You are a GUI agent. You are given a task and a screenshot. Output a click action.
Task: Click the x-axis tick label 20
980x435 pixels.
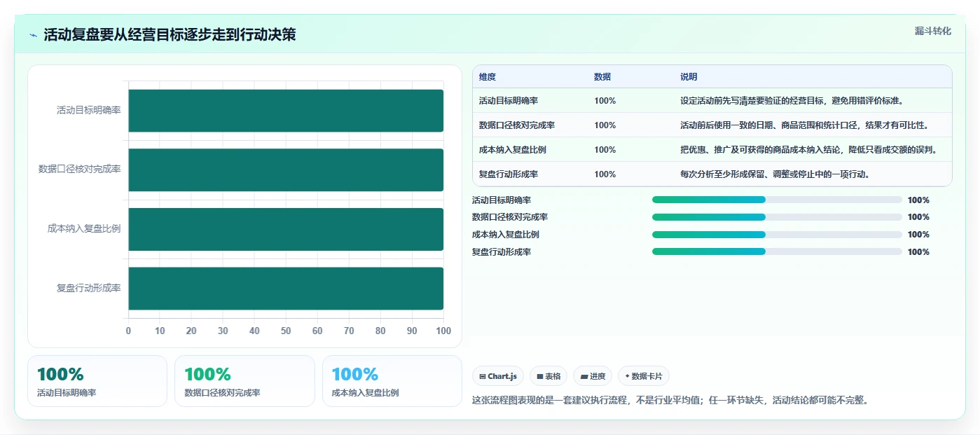[x=191, y=331]
